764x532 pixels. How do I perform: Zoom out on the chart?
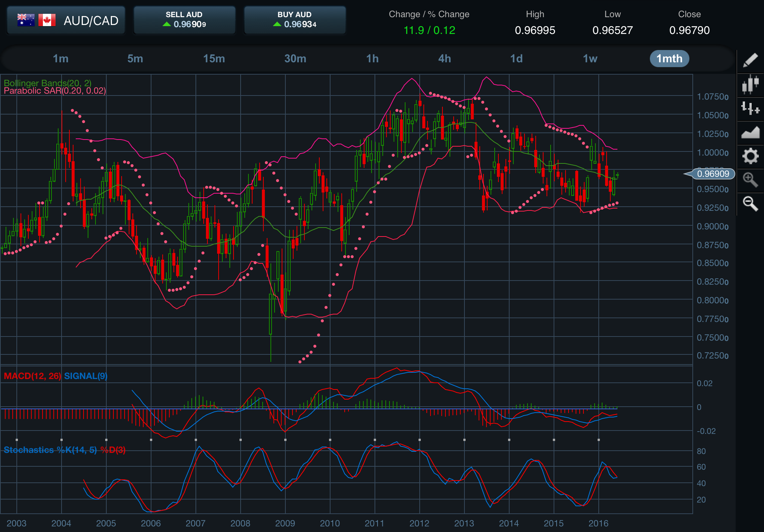[750, 204]
